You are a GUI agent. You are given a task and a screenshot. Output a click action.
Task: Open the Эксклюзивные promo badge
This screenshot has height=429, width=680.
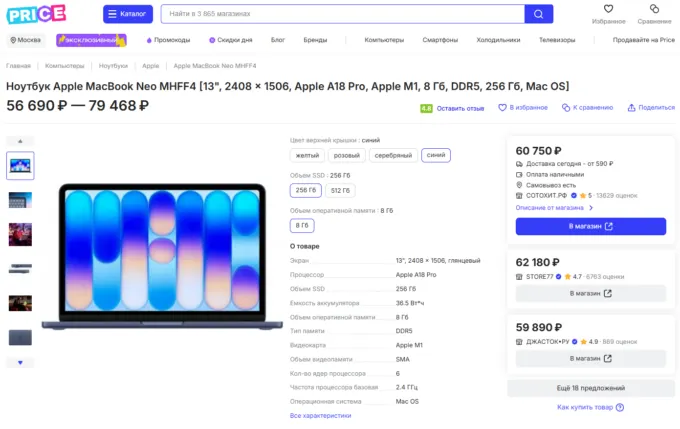click(x=91, y=40)
